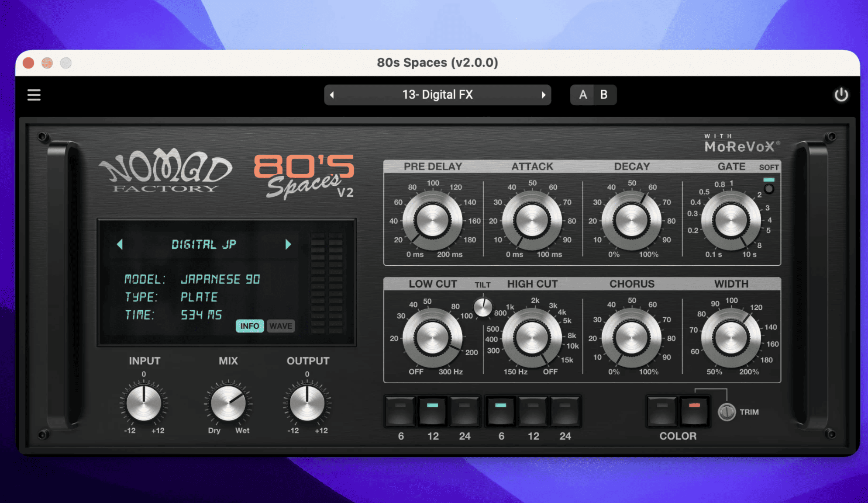Select preset slot A
This screenshot has height=503, width=868.
582,95
